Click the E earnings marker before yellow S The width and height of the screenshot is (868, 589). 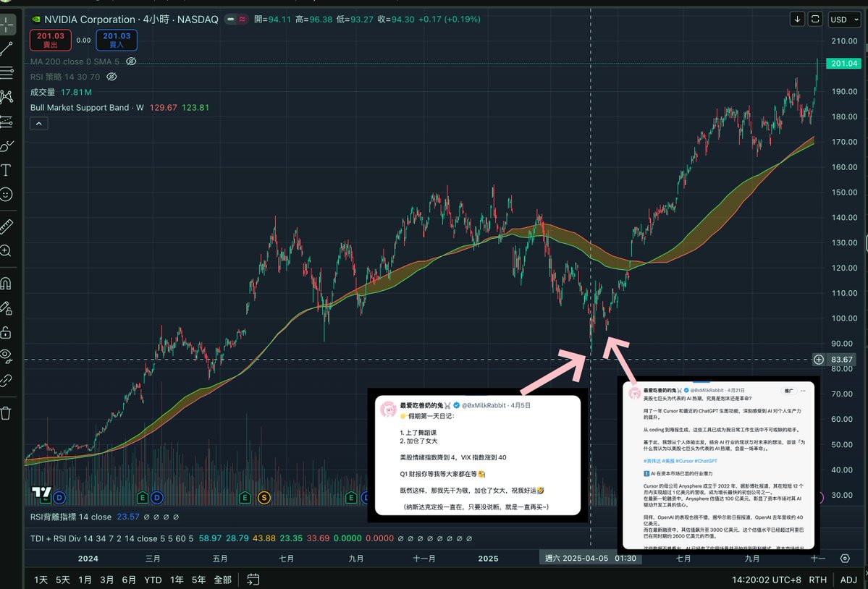click(245, 498)
